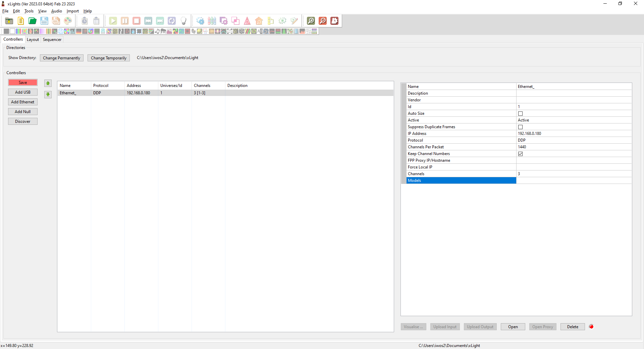Click the Save setup floppy disk icon

44,21
